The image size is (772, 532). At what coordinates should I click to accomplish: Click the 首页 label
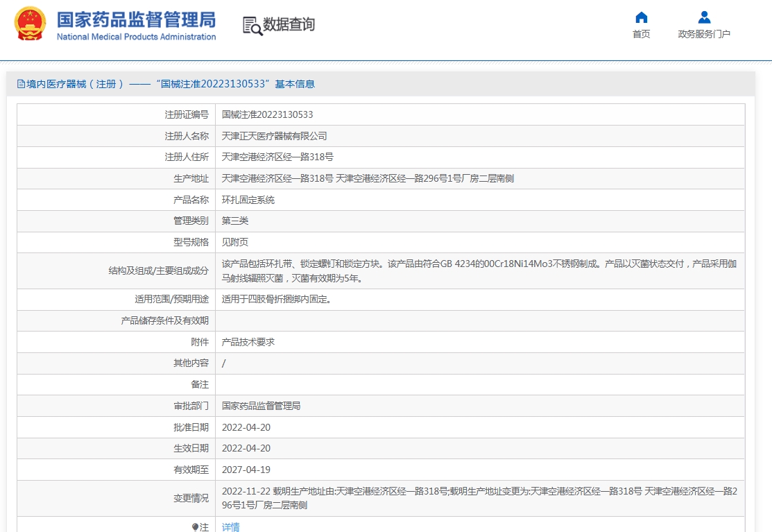tap(641, 34)
